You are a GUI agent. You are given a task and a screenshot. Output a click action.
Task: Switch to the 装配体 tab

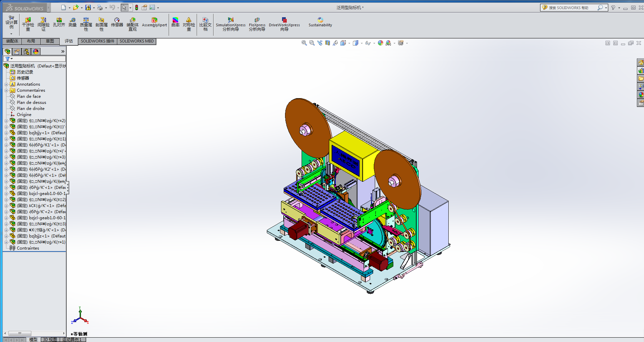point(12,41)
